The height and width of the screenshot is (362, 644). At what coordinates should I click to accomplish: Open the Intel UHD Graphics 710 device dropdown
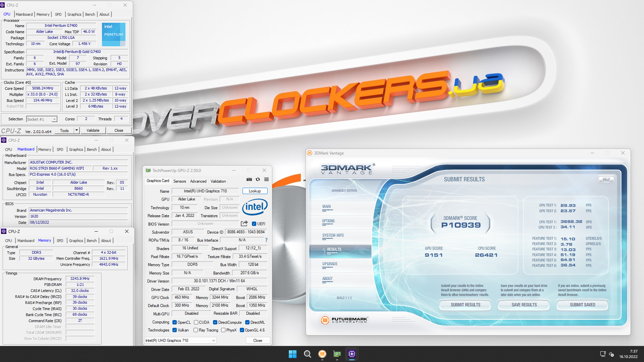(x=180, y=341)
